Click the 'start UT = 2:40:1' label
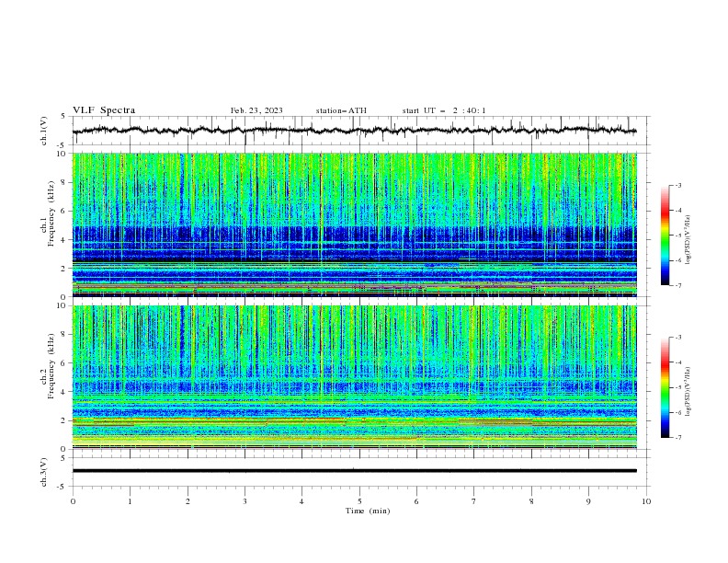 444,110
